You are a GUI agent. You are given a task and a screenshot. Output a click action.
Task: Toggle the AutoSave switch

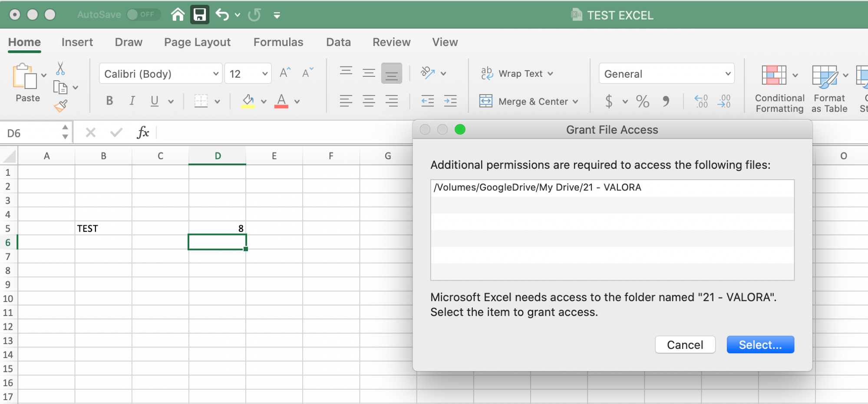click(144, 14)
